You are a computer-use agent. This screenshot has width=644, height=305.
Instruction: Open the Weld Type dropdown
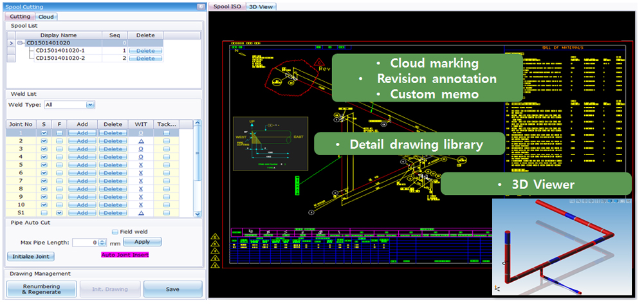click(x=90, y=104)
